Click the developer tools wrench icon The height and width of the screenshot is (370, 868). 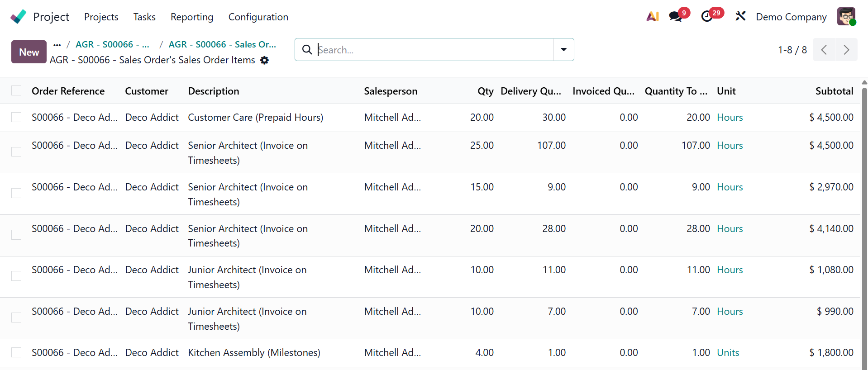tap(740, 17)
